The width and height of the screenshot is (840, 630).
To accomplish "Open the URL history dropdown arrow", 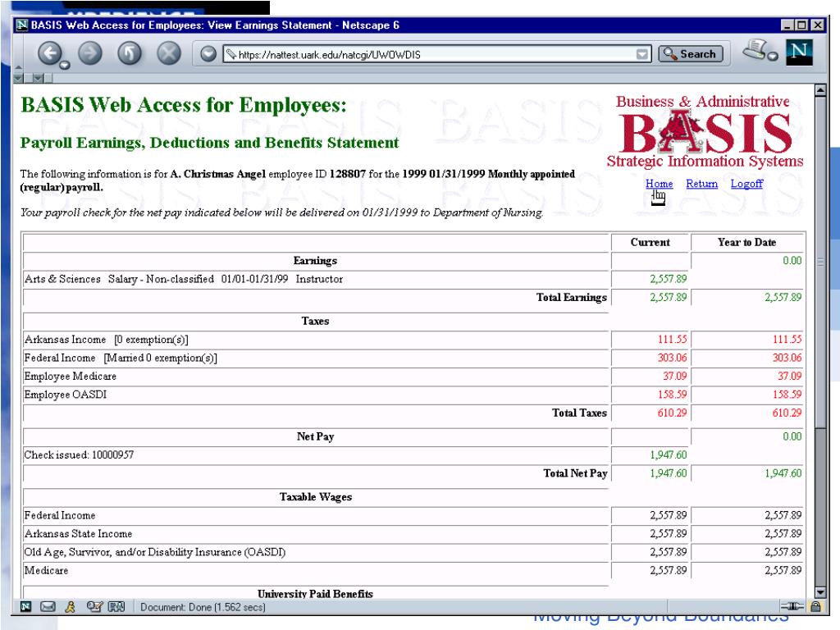I will pos(641,54).
